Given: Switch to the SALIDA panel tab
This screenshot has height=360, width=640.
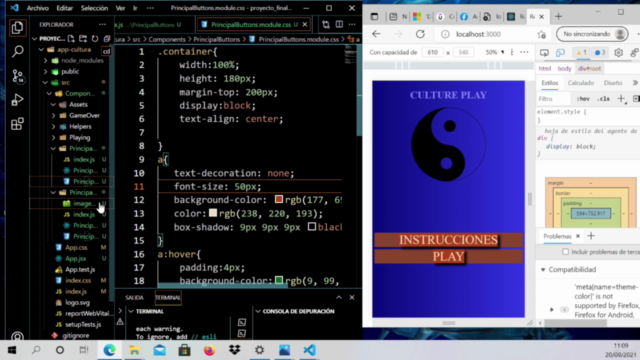Looking at the screenshot, I should click(x=134, y=298).
